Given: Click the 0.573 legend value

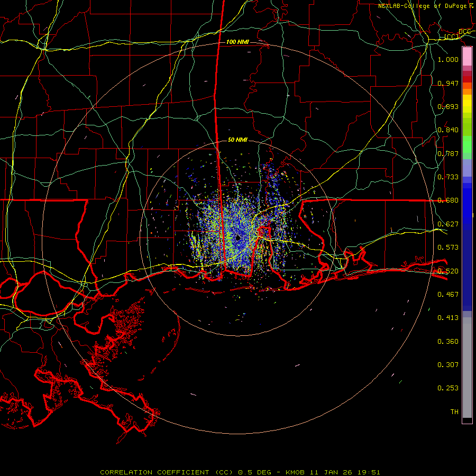Looking at the screenshot, I should click(448, 247).
